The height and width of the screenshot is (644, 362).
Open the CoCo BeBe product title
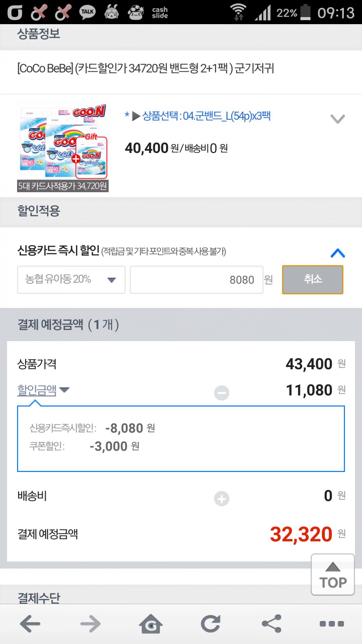click(x=145, y=69)
